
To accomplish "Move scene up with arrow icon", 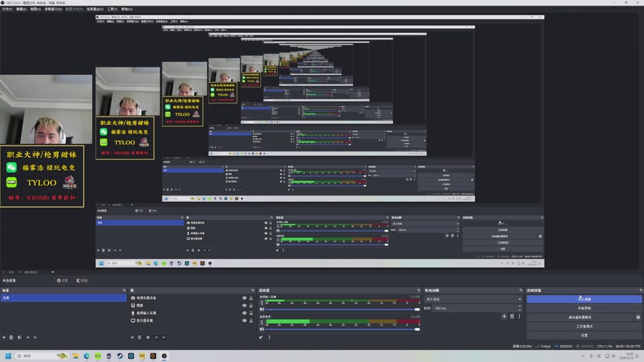I will click(x=28, y=337).
